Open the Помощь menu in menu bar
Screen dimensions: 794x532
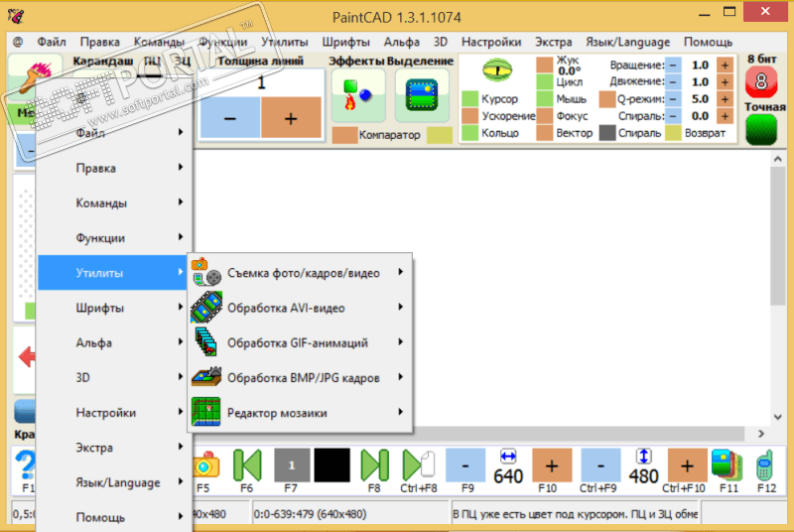[x=708, y=42]
